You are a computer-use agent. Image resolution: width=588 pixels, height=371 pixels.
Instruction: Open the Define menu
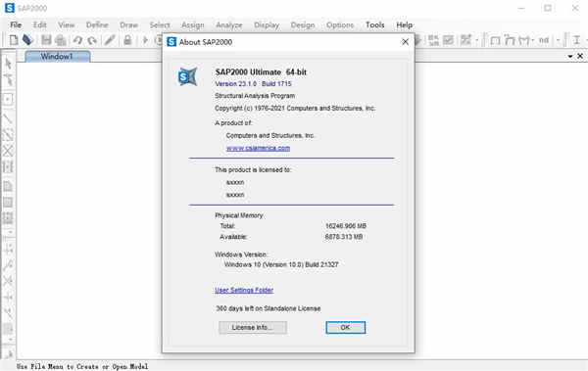coord(97,24)
